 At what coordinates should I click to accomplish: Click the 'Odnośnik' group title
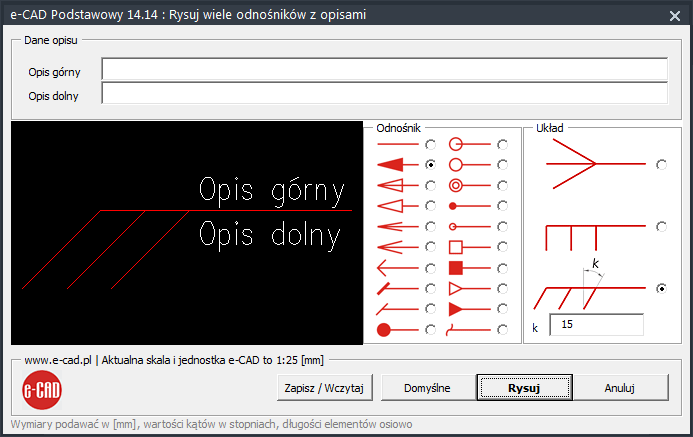pos(398,128)
